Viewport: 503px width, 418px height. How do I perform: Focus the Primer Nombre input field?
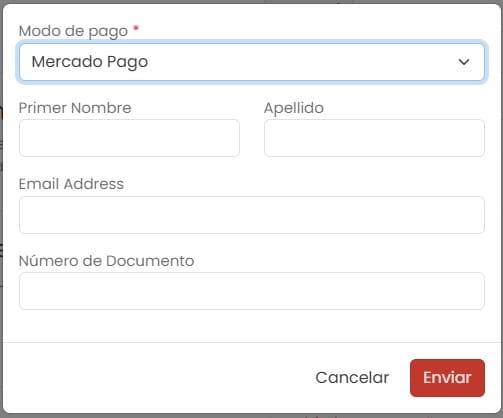129,138
